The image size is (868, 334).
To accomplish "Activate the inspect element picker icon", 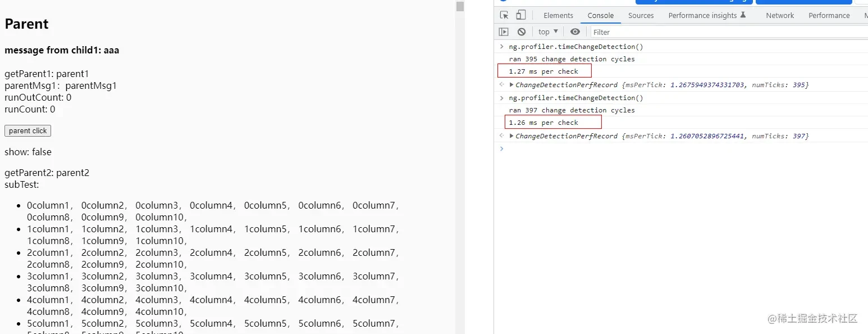I will pyautogui.click(x=504, y=15).
